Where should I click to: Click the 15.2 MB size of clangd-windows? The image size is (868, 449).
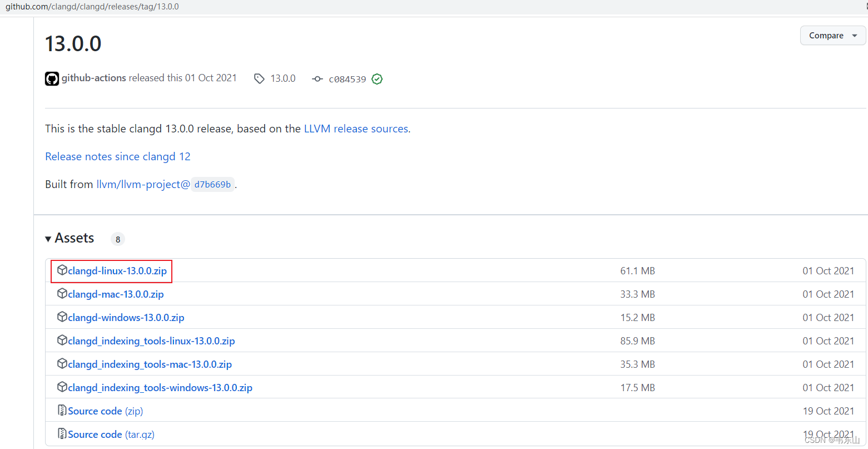click(638, 318)
